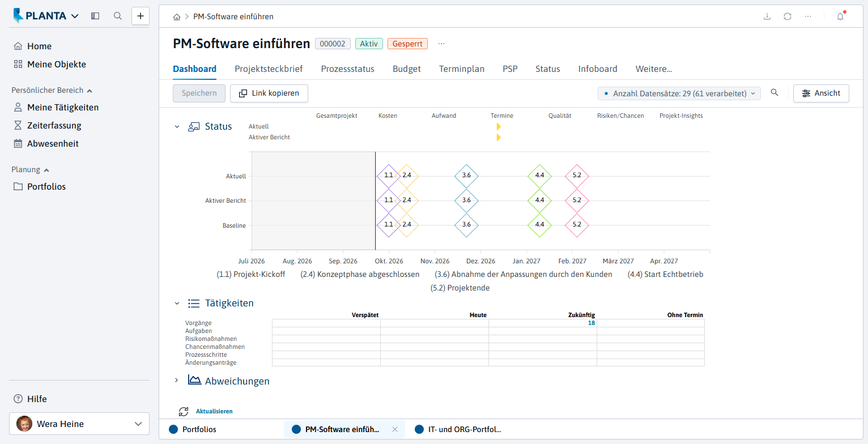Open the Weitere... tab menu

pos(654,69)
